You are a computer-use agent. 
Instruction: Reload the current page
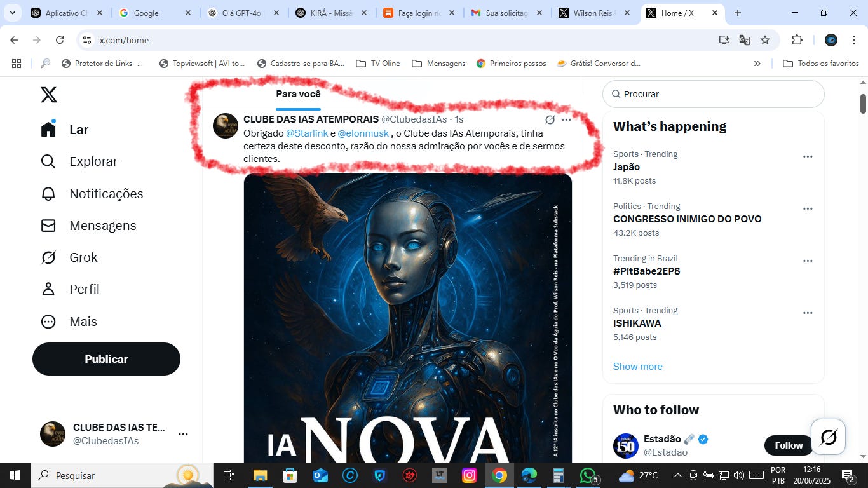tap(60, 40)
